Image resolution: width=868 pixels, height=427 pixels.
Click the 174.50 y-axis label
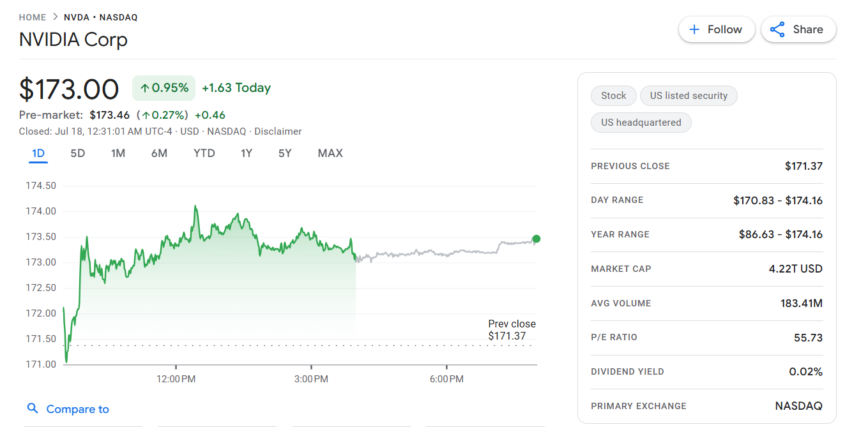coord(41,186)
